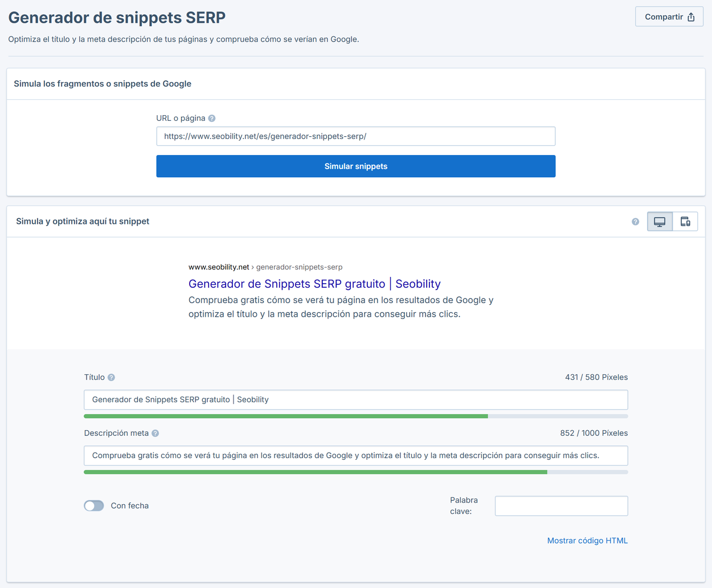Screen dimensions: 712x588
Task: Click the Simular snippets button
Action: coord(356,166)
